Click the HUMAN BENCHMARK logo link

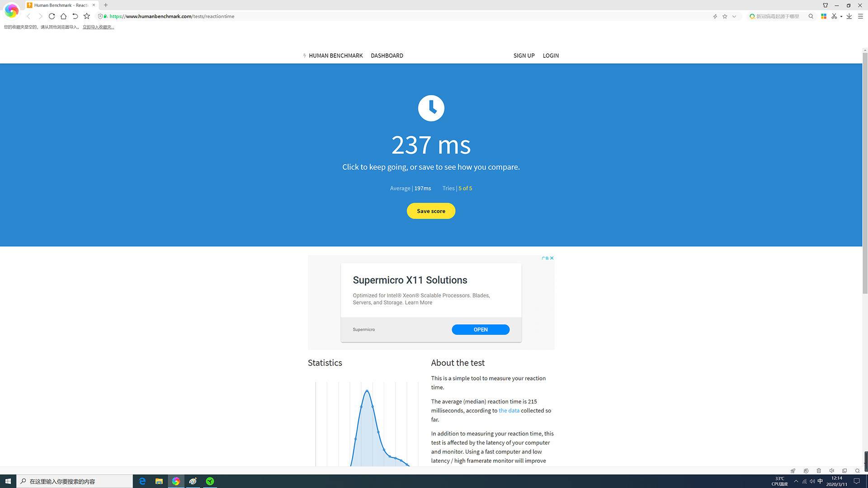point(335,56)
